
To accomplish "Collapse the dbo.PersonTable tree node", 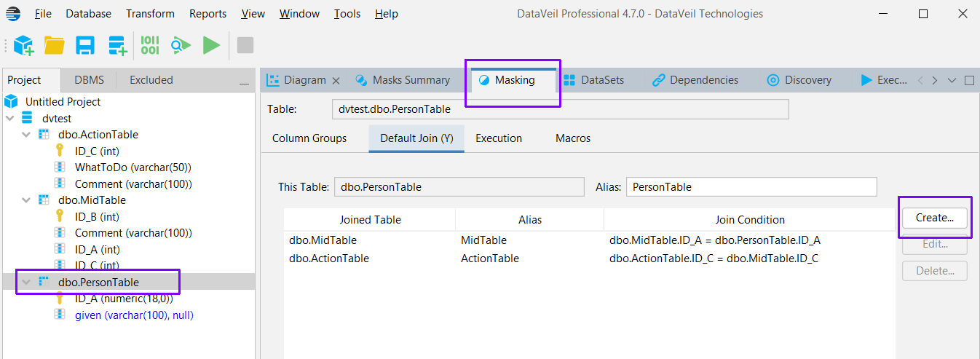I will 26,282.
